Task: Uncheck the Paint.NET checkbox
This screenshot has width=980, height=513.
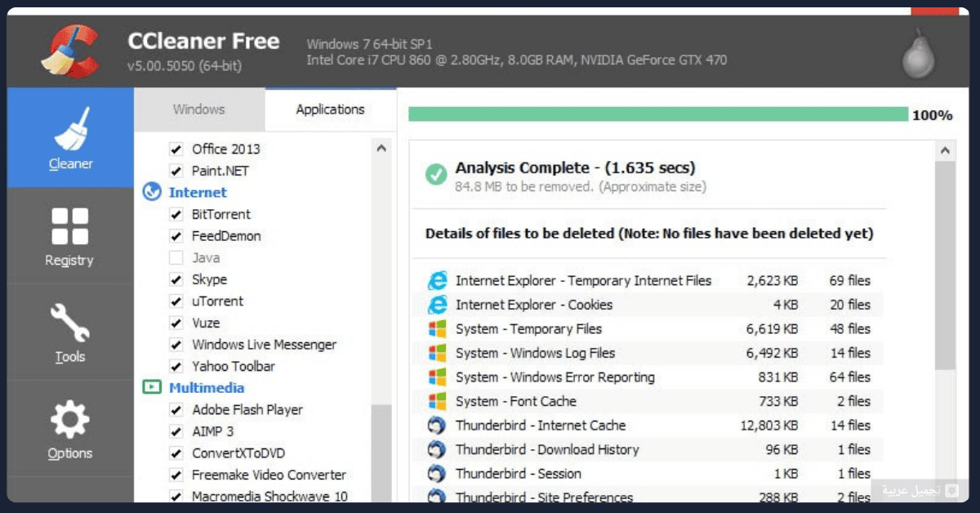Action: tap(176, 171)
